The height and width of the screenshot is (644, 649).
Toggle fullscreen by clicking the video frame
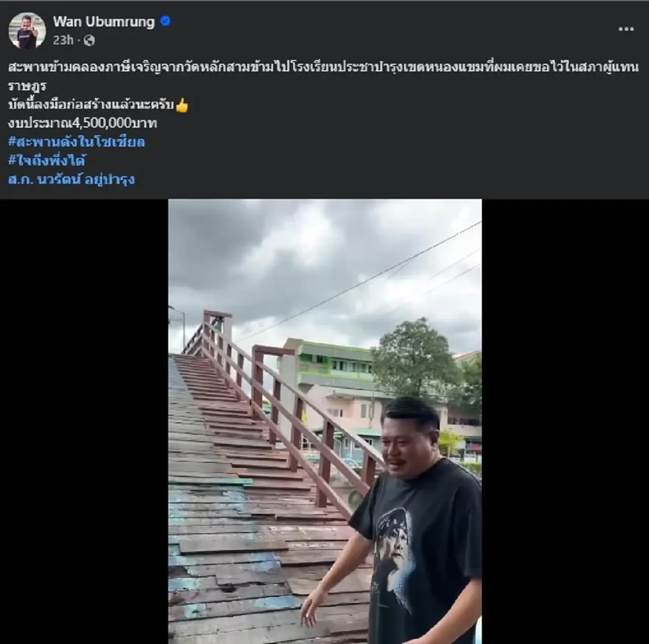coord(325,422)
